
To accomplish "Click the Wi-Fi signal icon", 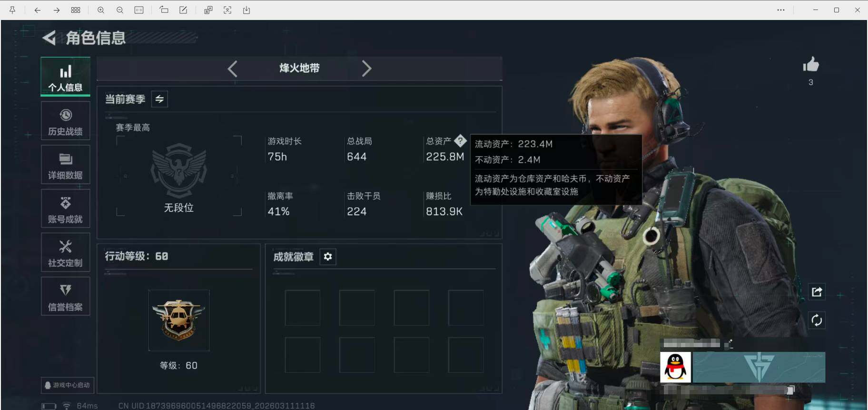I will pyautogui.click(x=67, y=406).
